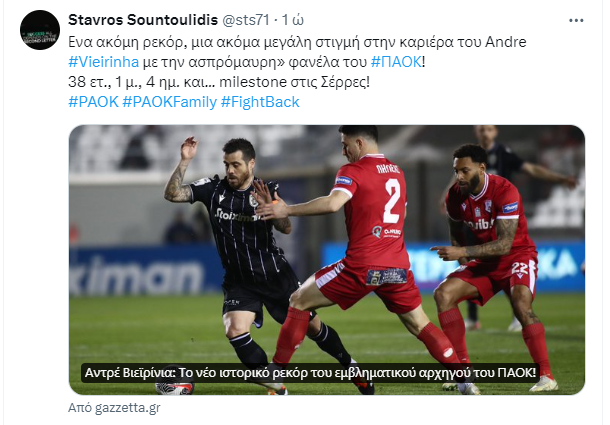Select the #PAOK hashtag in Latin letters

point(93,102)
